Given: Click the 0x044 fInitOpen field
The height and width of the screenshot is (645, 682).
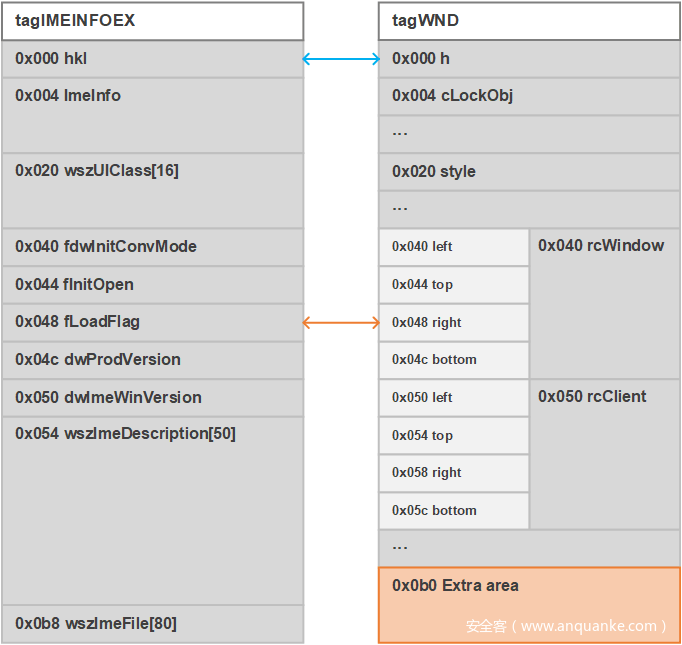Looking at the screenshot, I should pyautogui.click(x=152, y=285).
